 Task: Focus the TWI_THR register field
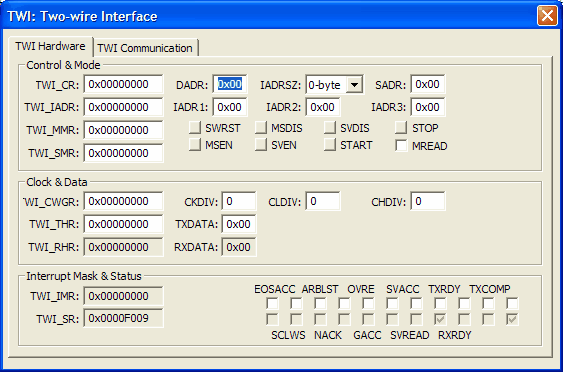(124, 224)
